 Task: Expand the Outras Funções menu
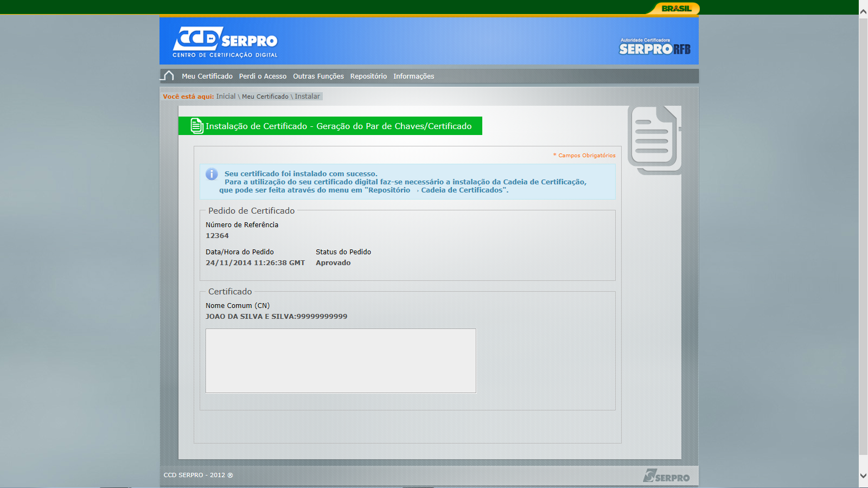(318, 76)
